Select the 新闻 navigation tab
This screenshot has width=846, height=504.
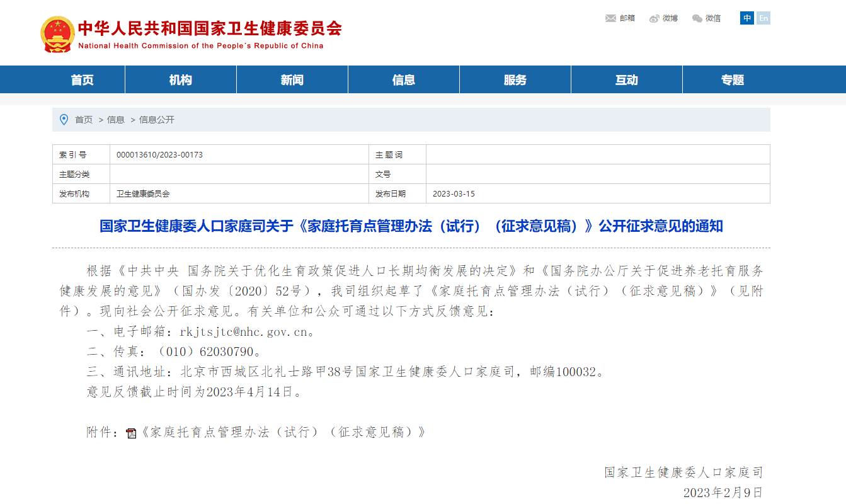click(292, 80)
